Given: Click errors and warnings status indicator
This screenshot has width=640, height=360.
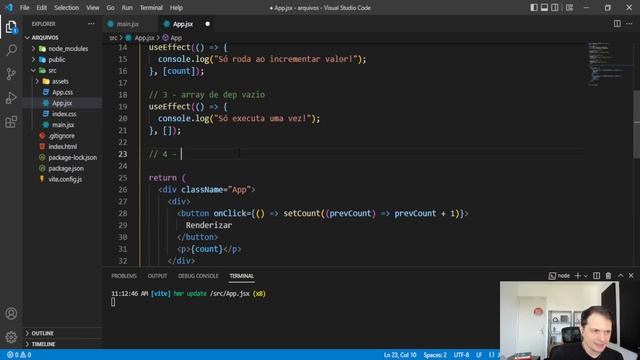Looking at the screenshot, I should tap(19, 355).
